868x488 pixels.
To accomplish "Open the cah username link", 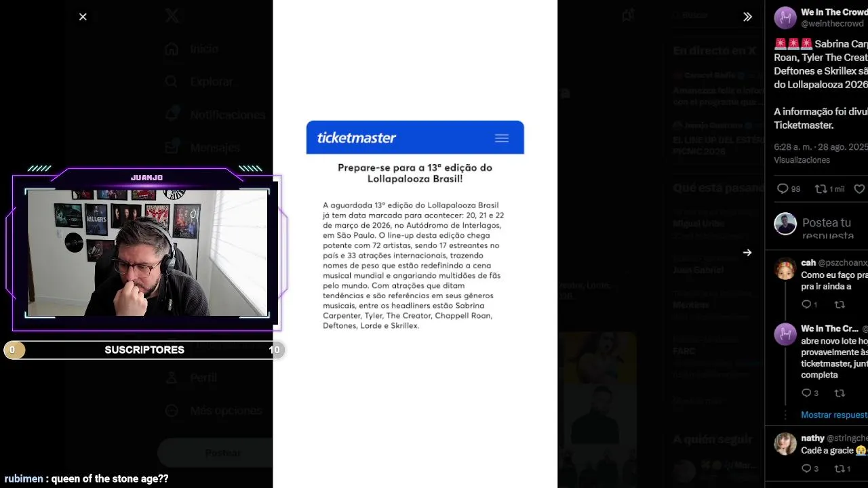I will coord(808,262).
